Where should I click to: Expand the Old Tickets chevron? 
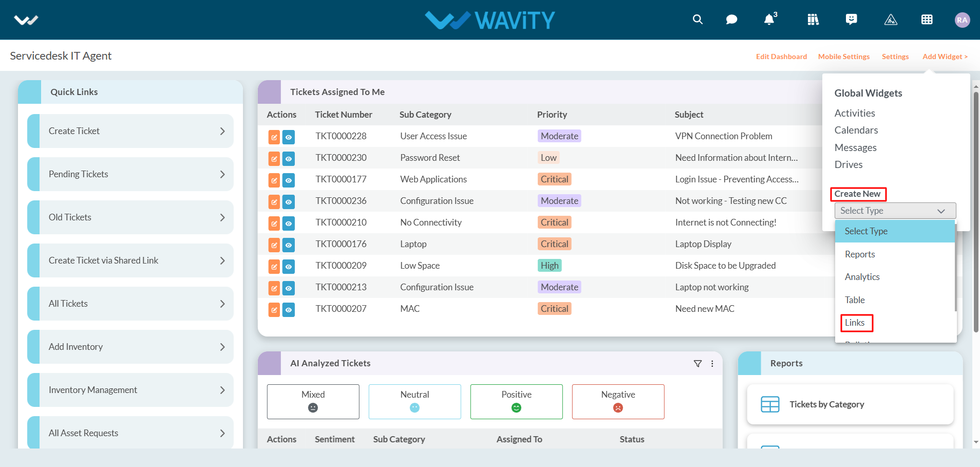click(x=222, y=217)
